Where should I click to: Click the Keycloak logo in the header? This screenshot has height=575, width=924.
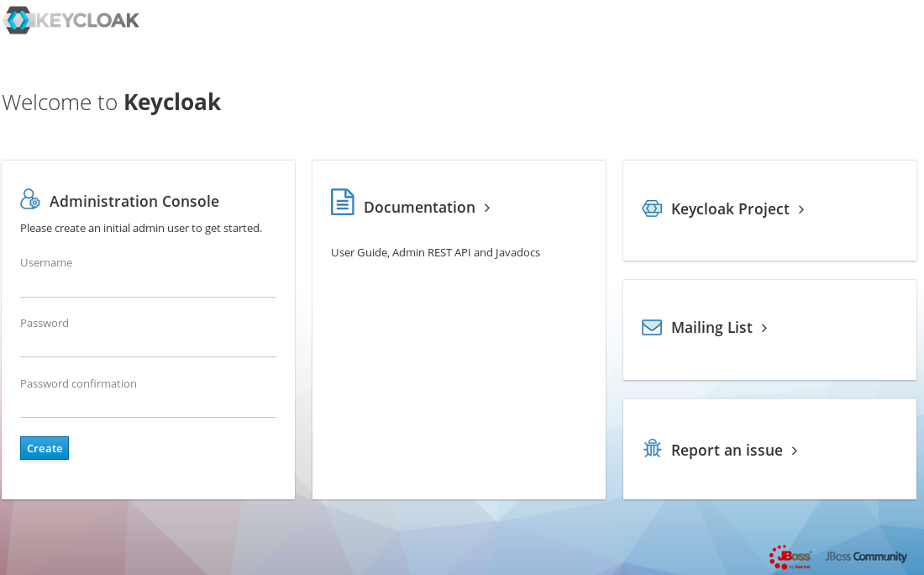tap(71, 20)
